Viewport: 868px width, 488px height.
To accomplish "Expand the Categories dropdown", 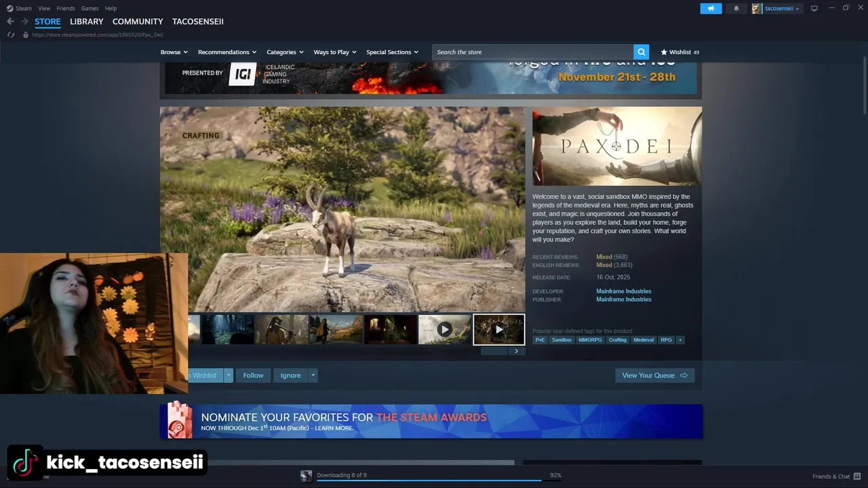I will [x=285, y=52].
